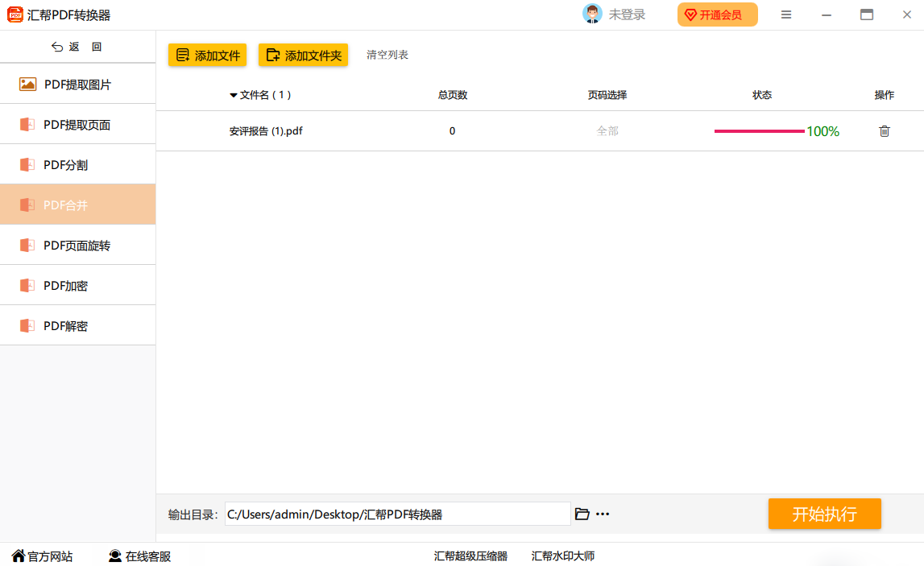Viewport: 924px width, 566px height.
Task: Click the user avatar icon
Action: [x=592, y=14]
